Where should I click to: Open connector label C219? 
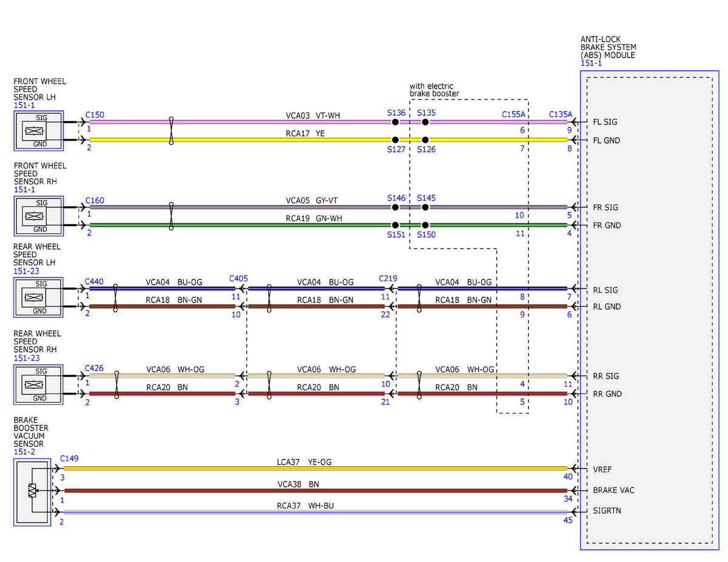tap(388, 278)
